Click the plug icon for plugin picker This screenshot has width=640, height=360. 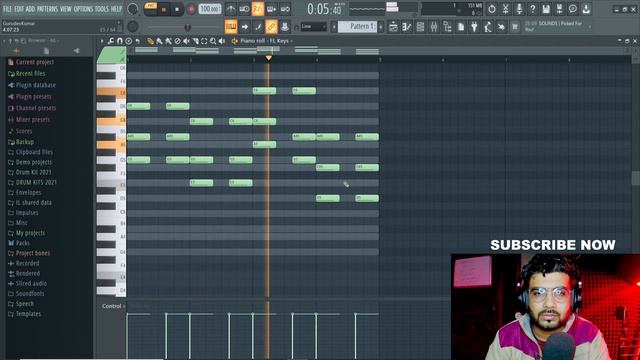pos(474,27)
